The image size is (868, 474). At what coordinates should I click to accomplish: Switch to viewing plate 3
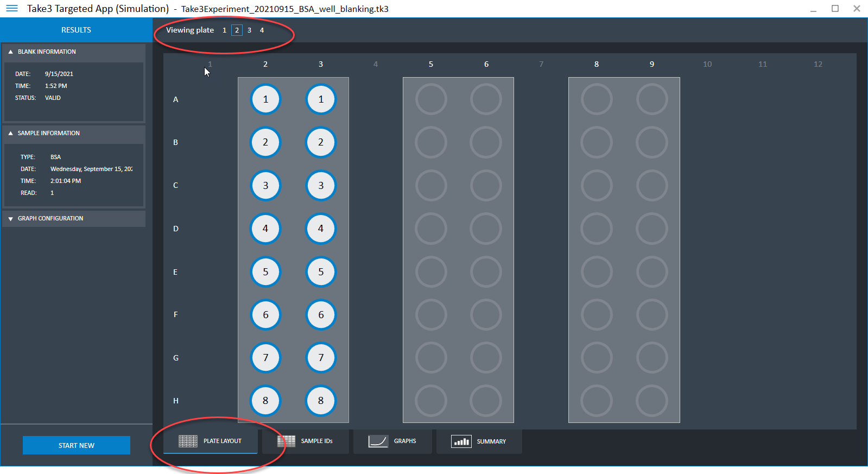click(249, 30)
